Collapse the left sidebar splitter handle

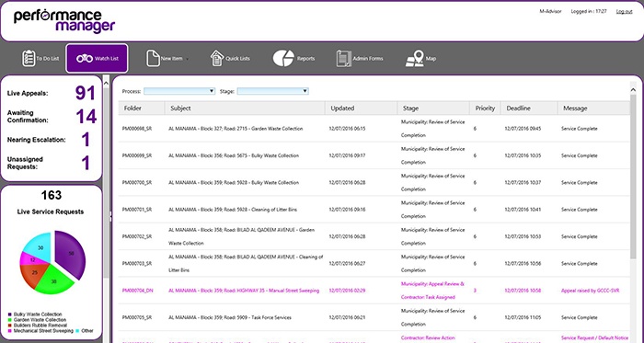110,217
